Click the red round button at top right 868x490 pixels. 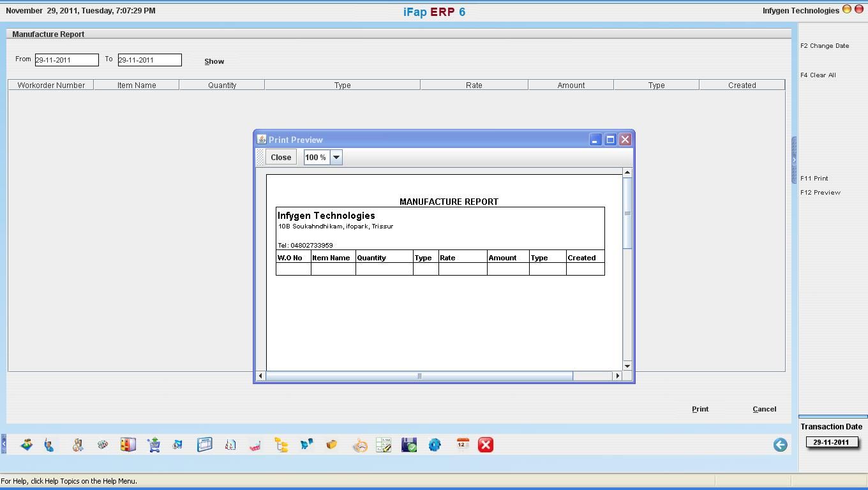pyautogui.click(x=858, y=9)
